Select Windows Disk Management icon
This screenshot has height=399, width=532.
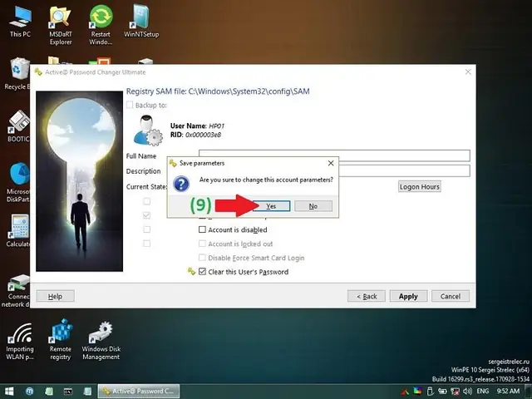click(x=101, y=341)
